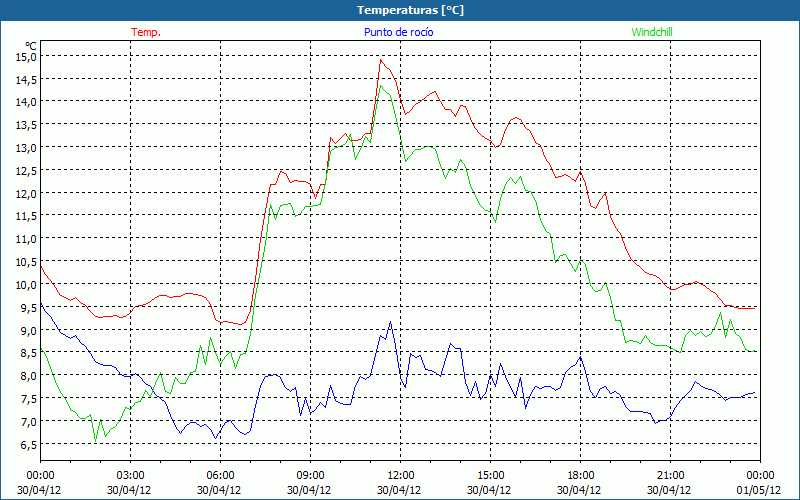Click the 8,0 y-axis value
The width and height of the screenshot is (800, 500).
click(x=28, y=376)
